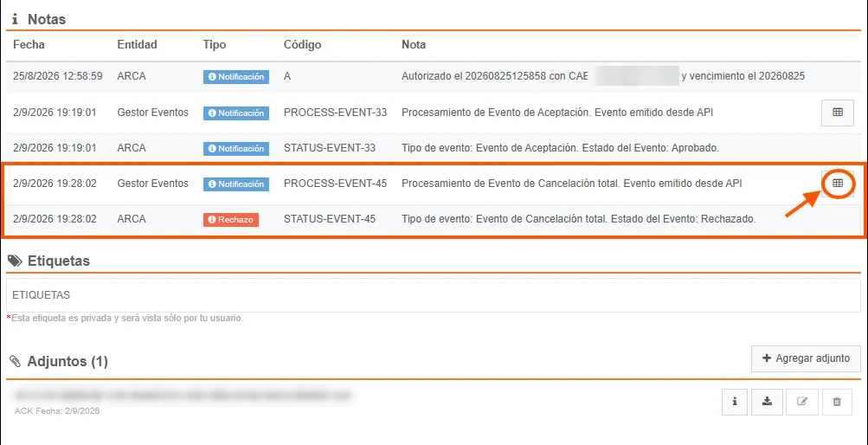Click the Nota column header
868x445 pixels.
414,44
